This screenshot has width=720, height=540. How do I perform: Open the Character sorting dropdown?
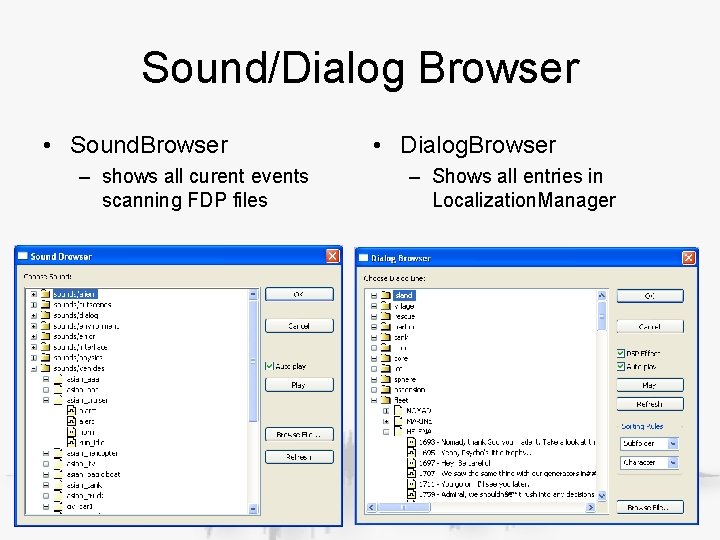point(673,462)
